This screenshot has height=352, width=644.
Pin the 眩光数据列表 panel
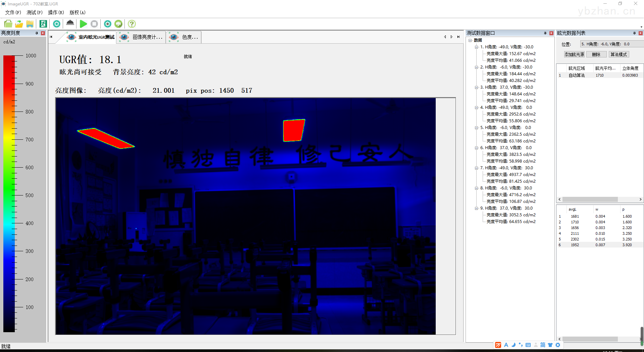pyautogui.click(x=635, y=33)
